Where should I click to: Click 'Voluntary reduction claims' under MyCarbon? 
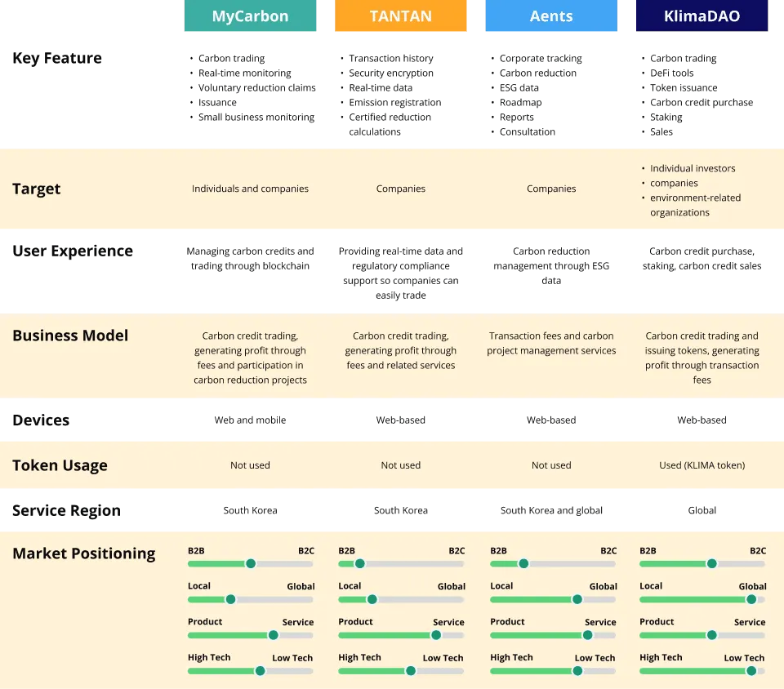(x=257, y=87)
